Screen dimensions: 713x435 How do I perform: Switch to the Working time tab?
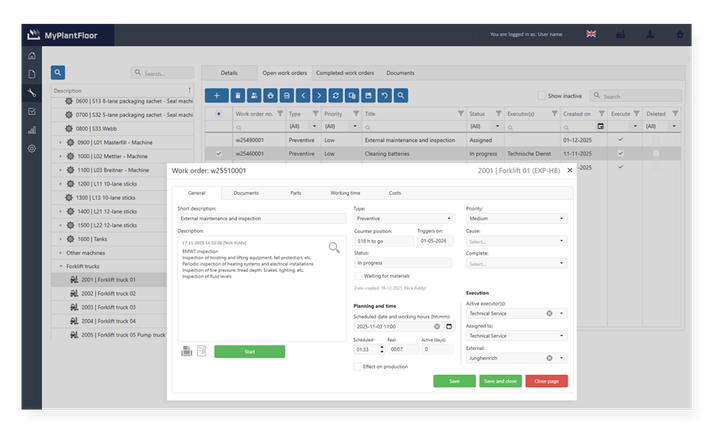click(x=345, y=193)
